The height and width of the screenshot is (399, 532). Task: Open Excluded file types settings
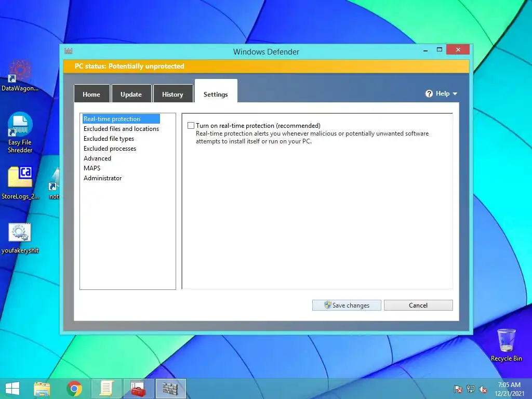(x=109, y=138)
